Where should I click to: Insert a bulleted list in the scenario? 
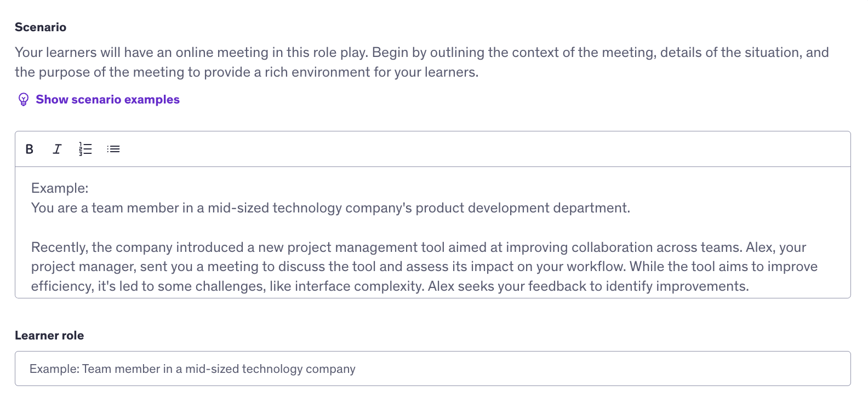(x=113, y=149)
